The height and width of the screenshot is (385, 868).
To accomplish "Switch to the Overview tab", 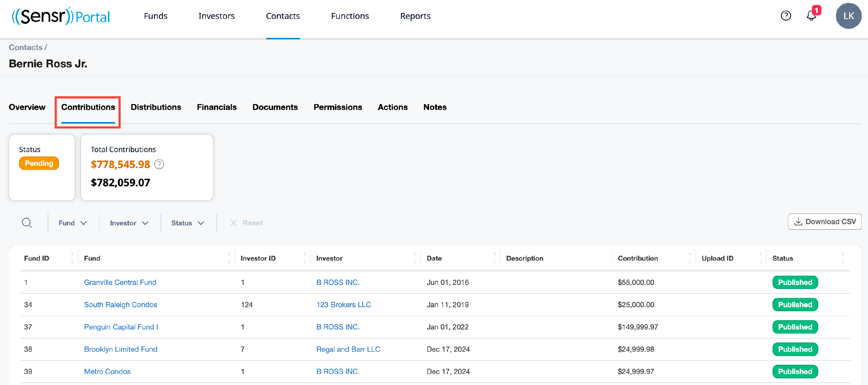I will pyautogui.click(x=27, y=107).
